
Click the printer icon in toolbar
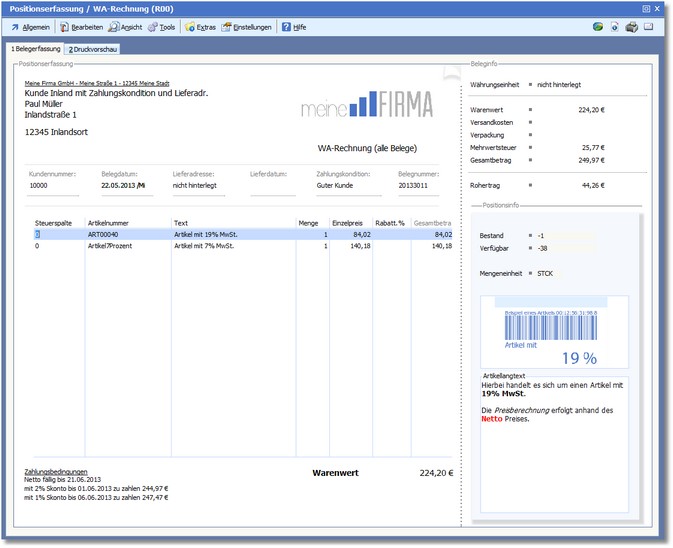pos(631,27)
